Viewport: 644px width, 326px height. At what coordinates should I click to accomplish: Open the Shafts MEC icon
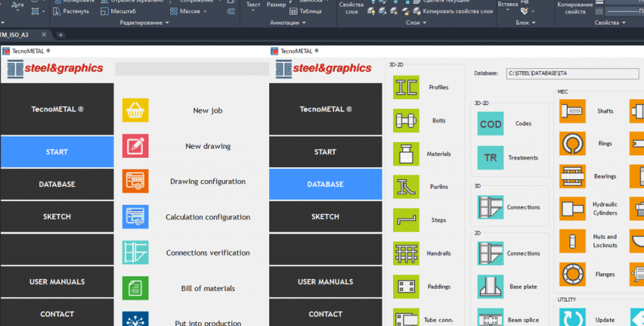[572, 111]
